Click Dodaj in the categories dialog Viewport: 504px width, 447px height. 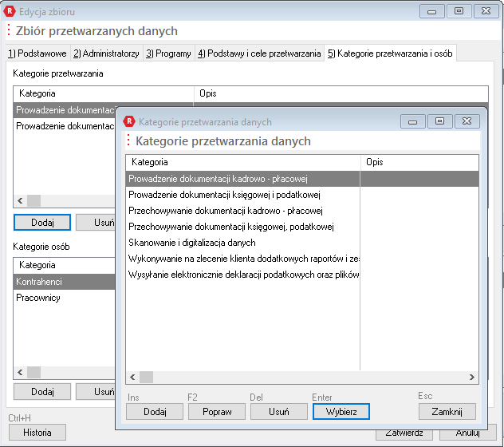point(154,412)
